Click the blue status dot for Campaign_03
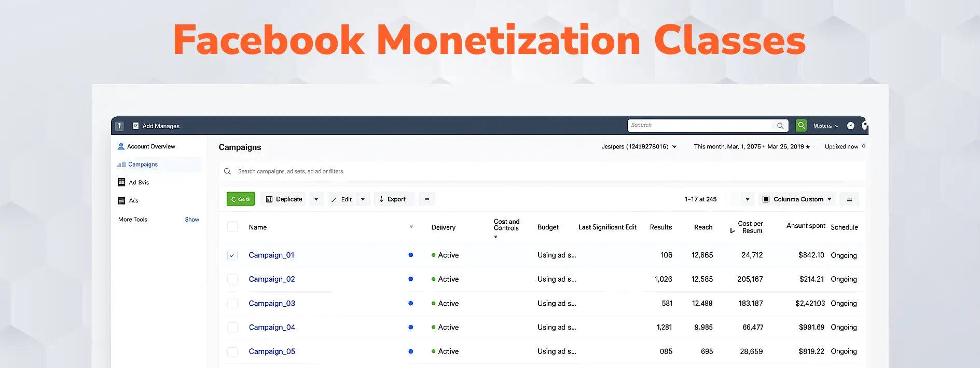980x368 pixels. tap(411, 303)
